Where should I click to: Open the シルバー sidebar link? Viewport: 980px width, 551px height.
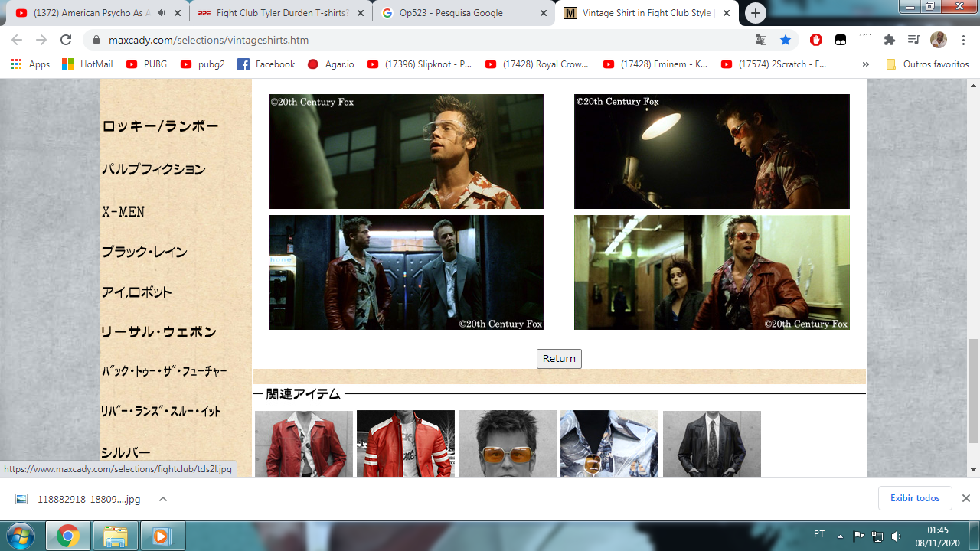[x=126, y=452]
